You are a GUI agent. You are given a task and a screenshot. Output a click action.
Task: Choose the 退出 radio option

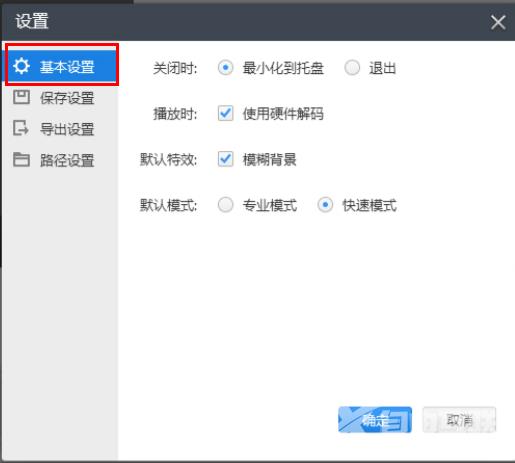352,68
